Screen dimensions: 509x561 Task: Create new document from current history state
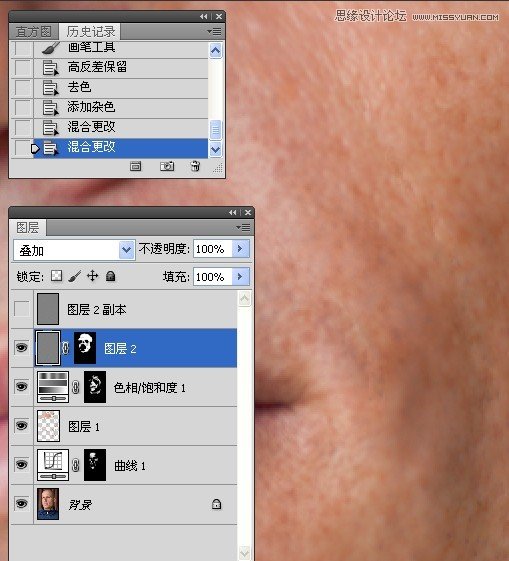(x=135, y=166)
